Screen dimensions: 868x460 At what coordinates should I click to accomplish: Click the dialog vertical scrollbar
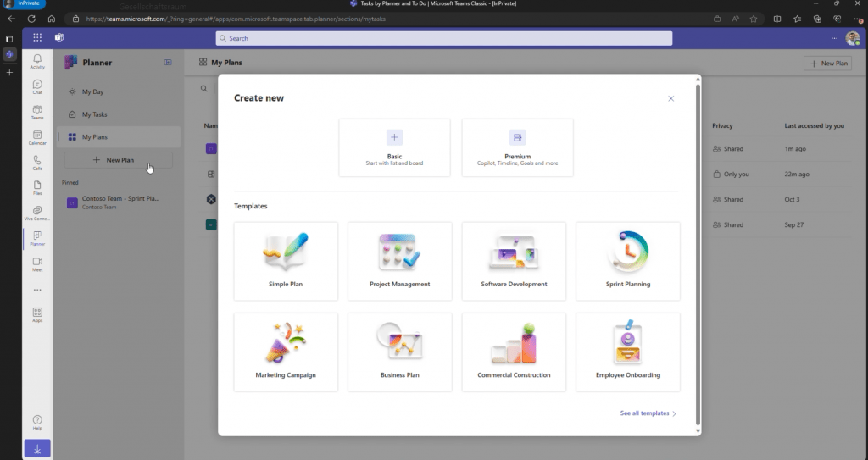[x=698, y=255]
